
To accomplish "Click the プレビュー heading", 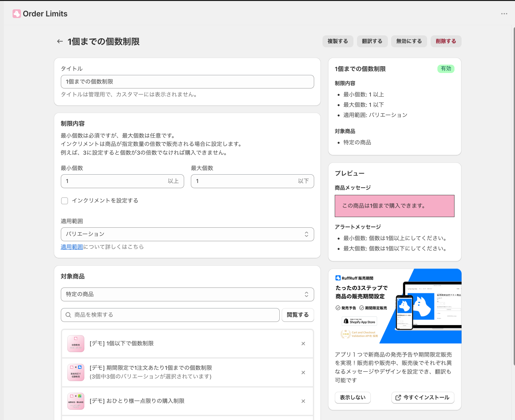I will (350, 173).
